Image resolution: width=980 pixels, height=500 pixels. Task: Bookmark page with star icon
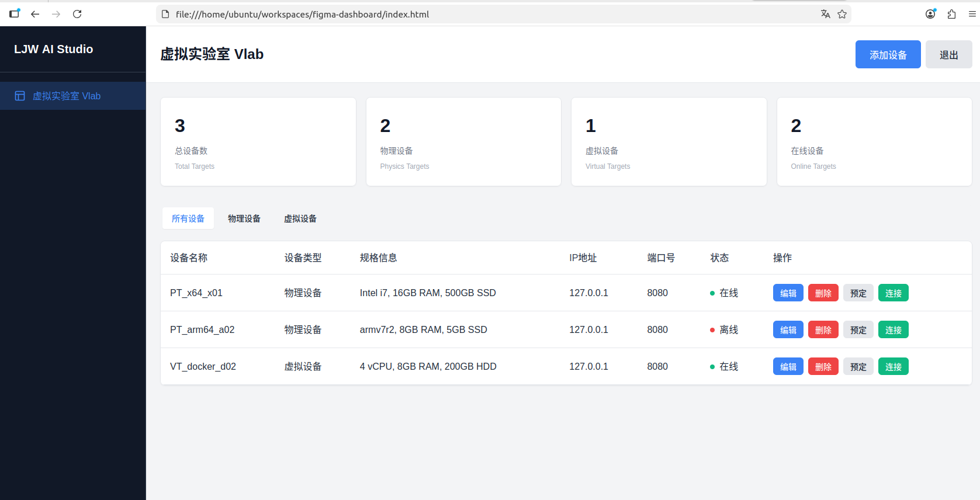pos(842,14)
